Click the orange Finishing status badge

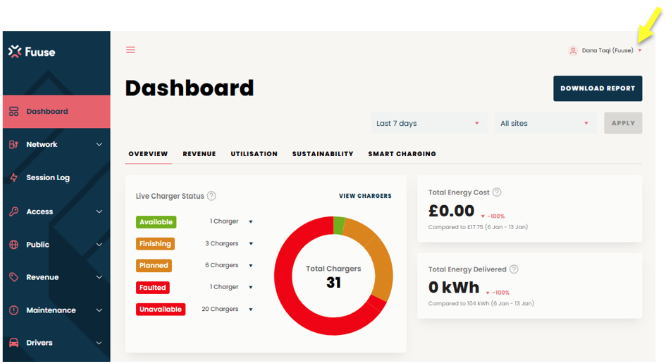pyautogui.click(x=155, y=244)
